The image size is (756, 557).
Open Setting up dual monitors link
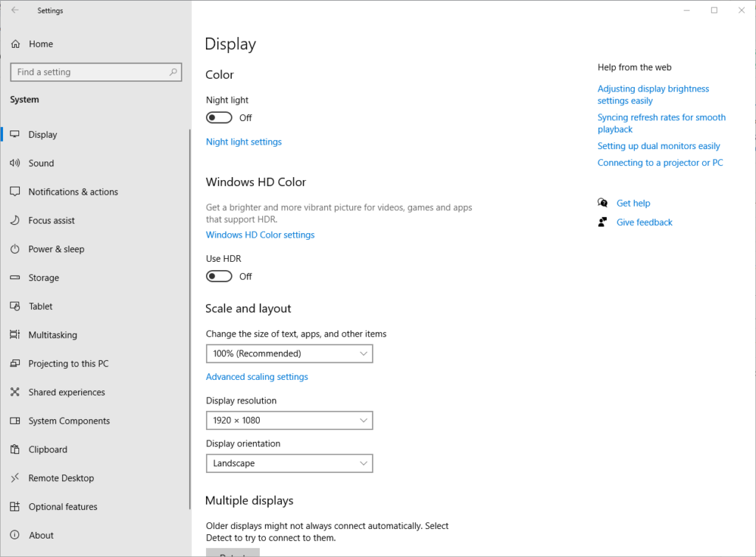[x=659, y=145]
